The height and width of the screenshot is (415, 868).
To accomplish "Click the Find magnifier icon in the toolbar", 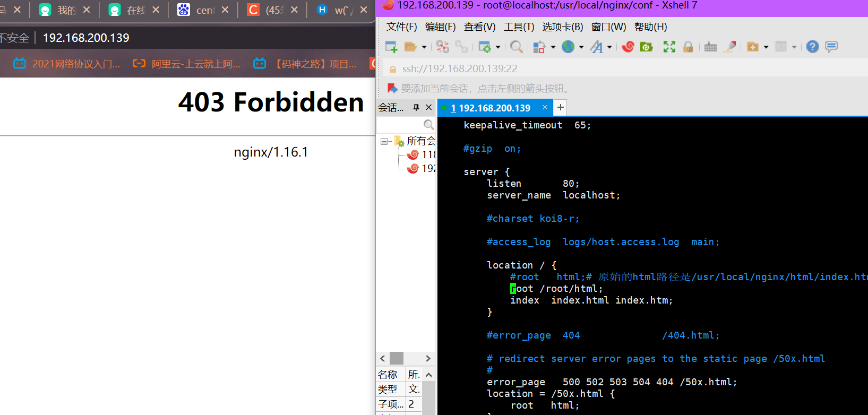I will point(516,47).
